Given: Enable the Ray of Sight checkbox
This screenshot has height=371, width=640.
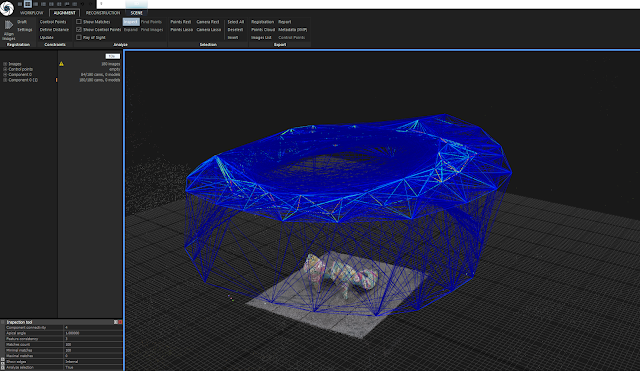Looking at the screenshot, I should (79, 37).
